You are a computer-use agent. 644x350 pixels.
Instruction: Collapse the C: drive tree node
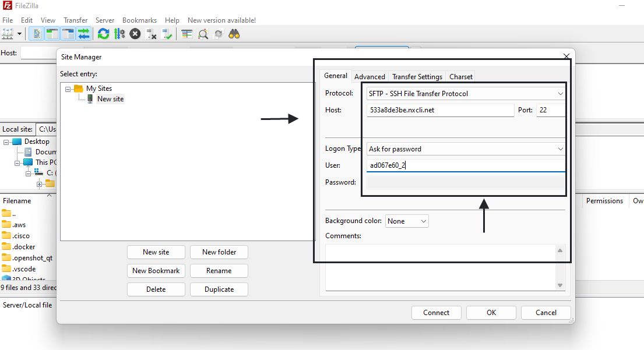coord(29,174)
